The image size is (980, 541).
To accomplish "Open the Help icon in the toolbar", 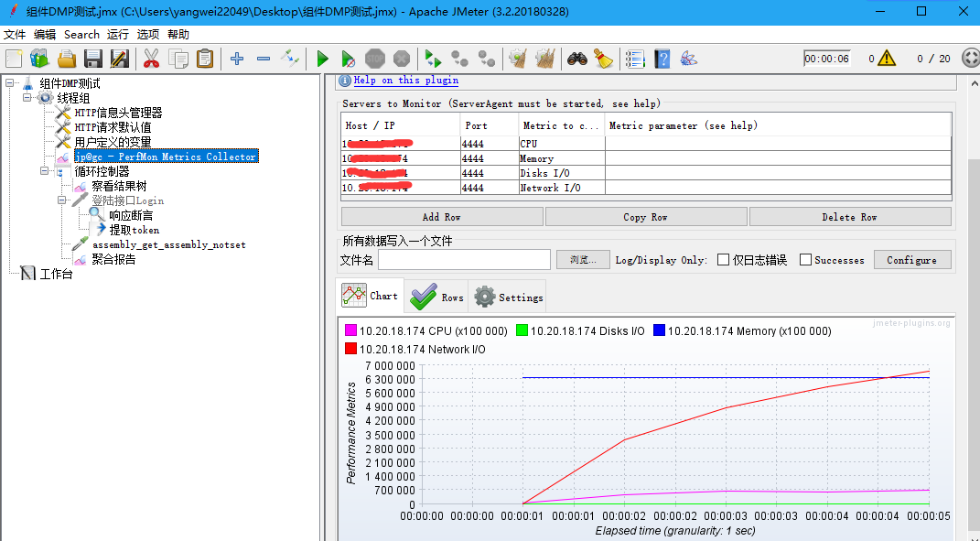I will coord(661,59).
